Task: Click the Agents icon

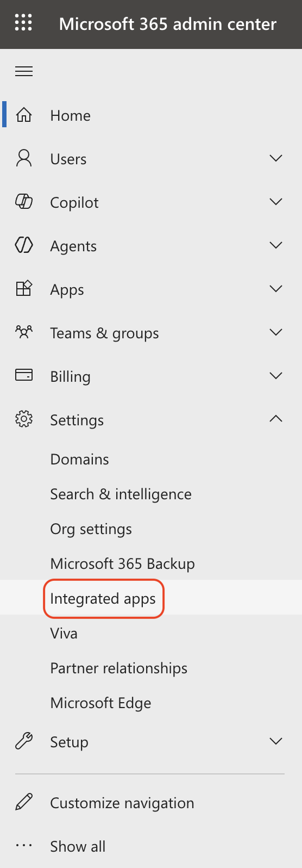Action: click(x=24, y=246)
